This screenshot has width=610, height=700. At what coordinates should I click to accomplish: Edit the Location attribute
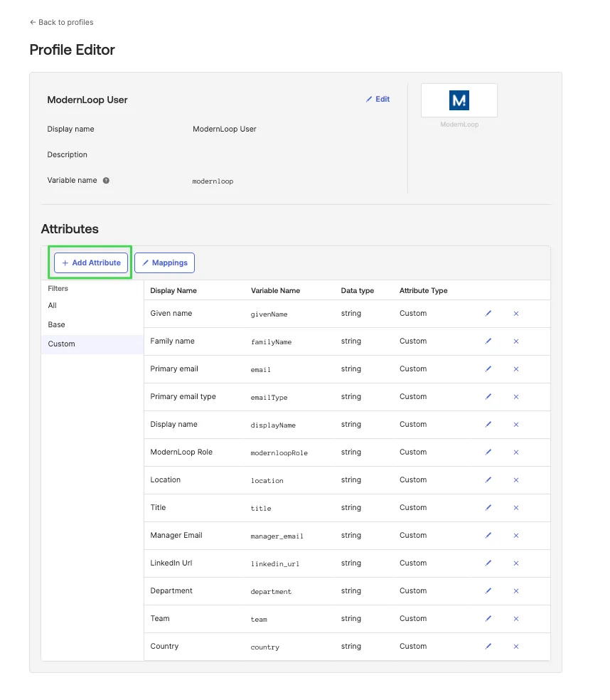point(488,480)
